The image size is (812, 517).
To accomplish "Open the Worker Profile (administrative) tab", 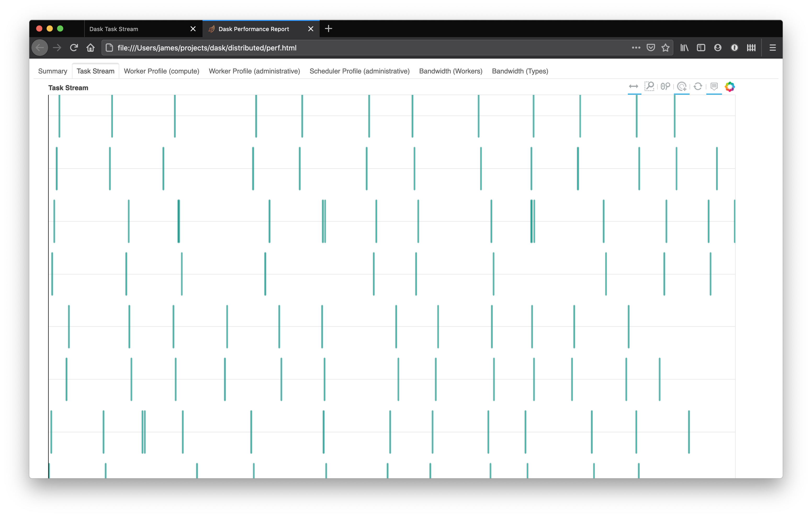I will pyautogui.click(x=254, y=71).
